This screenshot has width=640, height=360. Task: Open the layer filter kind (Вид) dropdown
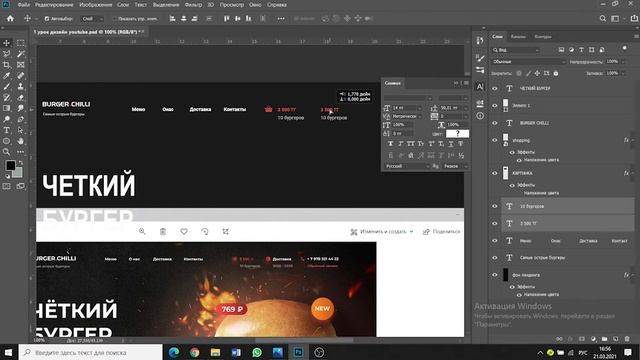[516, 50]
